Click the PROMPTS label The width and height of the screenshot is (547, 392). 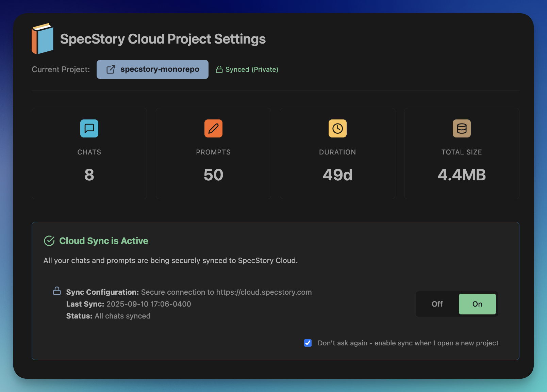pyautogui.click(x=213, y=152)
